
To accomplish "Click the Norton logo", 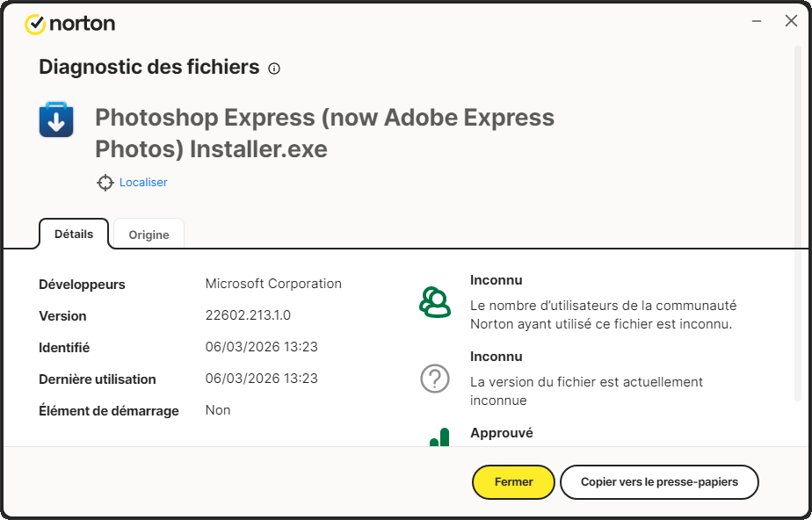I will click(70, 24).
